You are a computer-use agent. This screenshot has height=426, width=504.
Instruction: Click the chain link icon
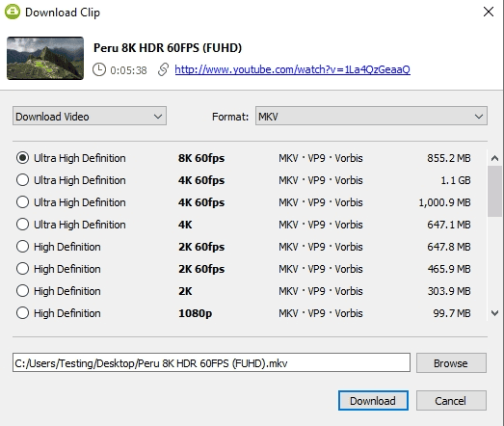pos(163,69)
